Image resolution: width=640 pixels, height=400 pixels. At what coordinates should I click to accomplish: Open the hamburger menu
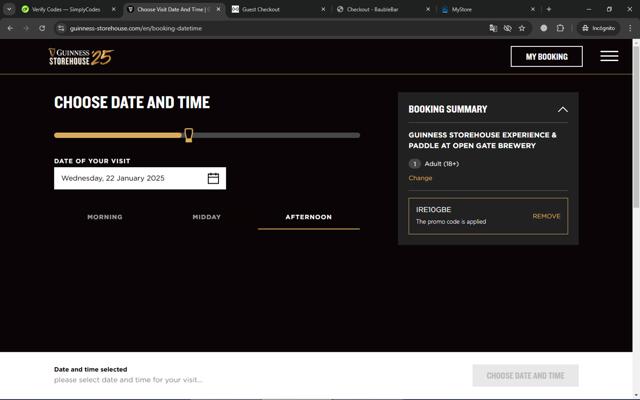(609, 56)
